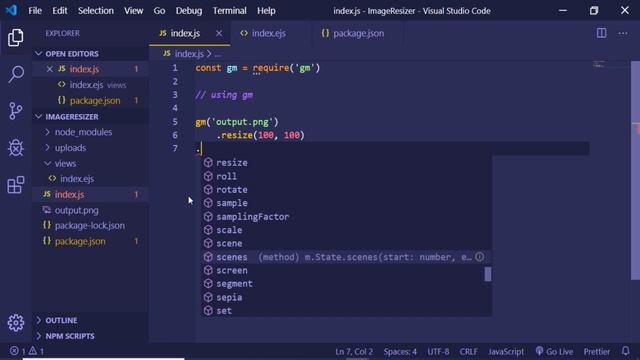
Task: Click warnings count in status bar
Action: coord(36,351)
